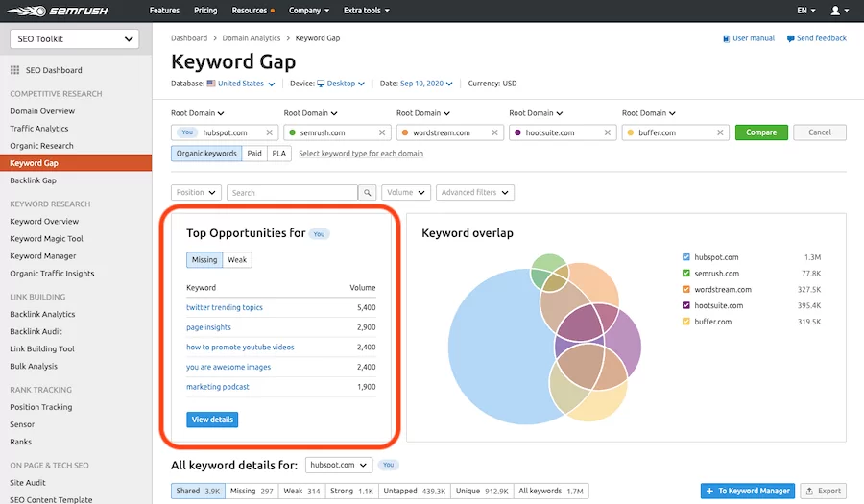Click the purple hootsuite.com domain dot

pos(518,132)
